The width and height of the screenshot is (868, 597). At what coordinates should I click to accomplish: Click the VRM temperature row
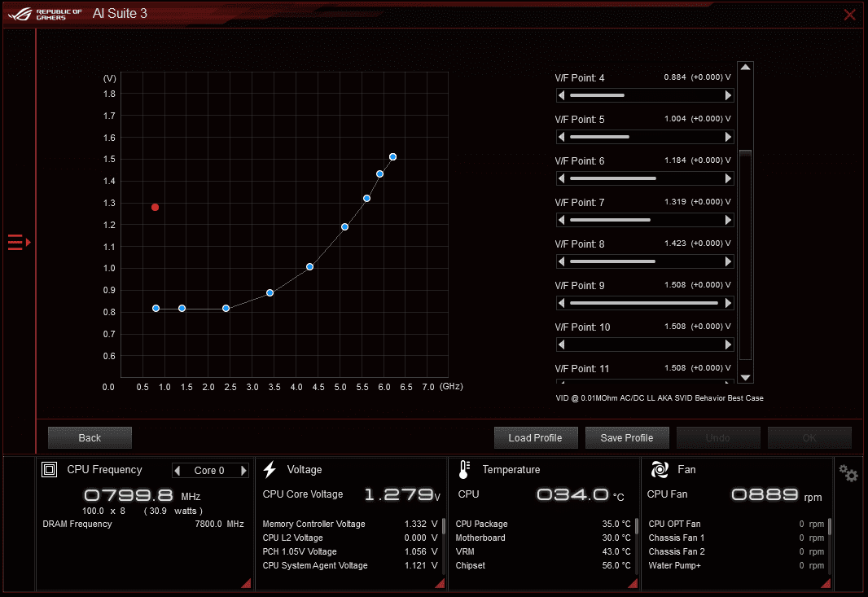point(543,551)
